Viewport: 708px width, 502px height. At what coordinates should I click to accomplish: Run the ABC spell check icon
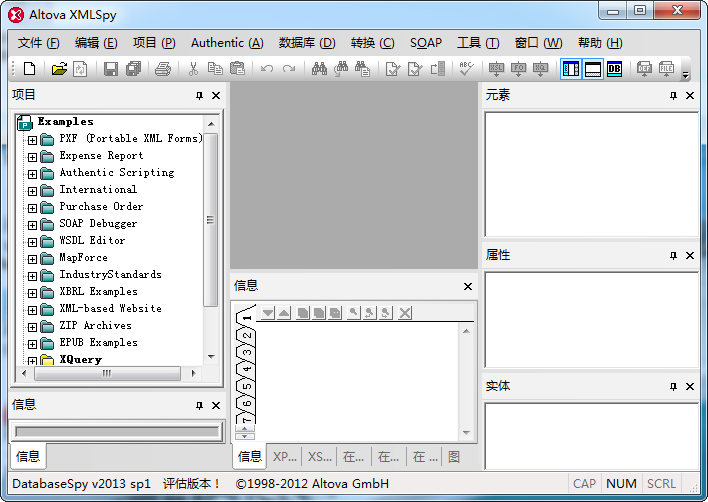(466, 69)
